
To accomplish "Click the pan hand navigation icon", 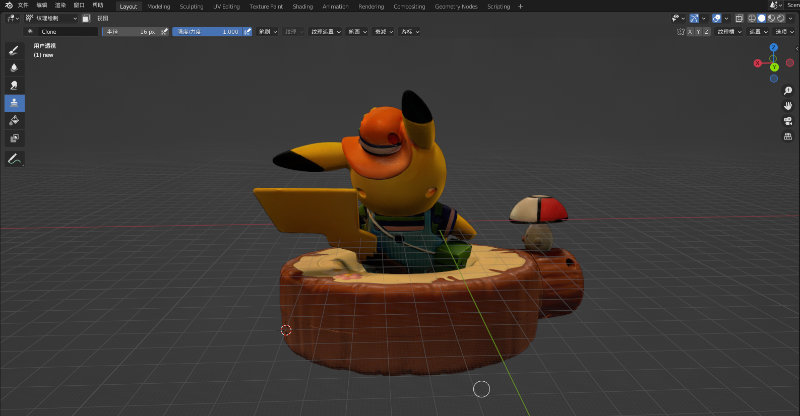I will (788, 106).
